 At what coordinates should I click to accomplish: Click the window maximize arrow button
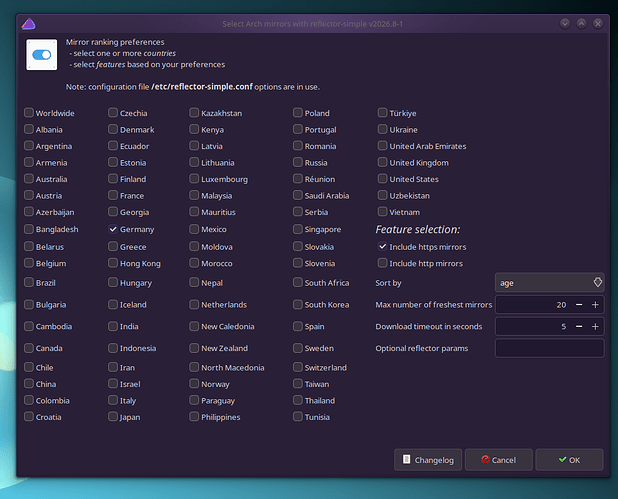(581, 24)
